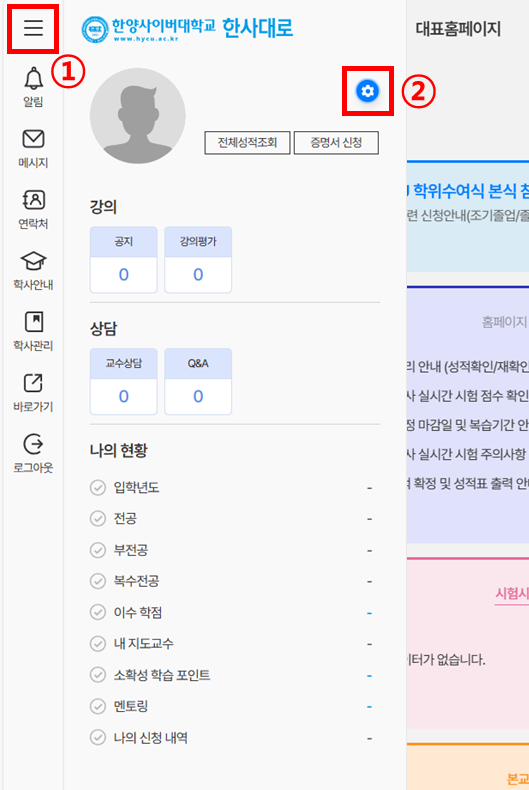Open the 공지 count card
Image resolution: width=529 pixels, height=790 pixels.
[123, 259]
